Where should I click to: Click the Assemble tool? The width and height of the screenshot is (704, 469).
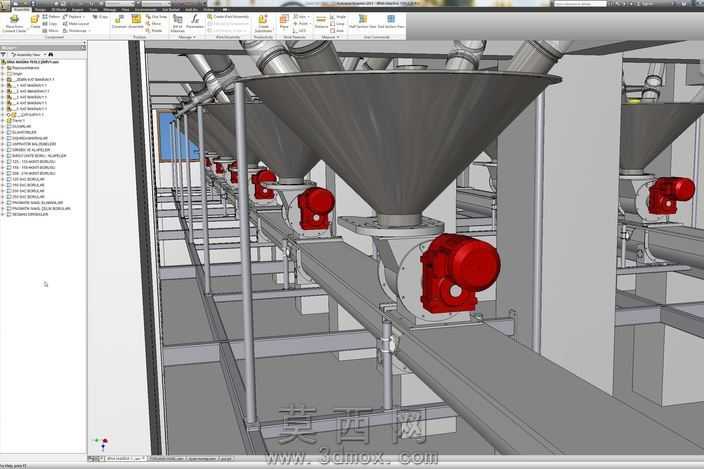136,22
